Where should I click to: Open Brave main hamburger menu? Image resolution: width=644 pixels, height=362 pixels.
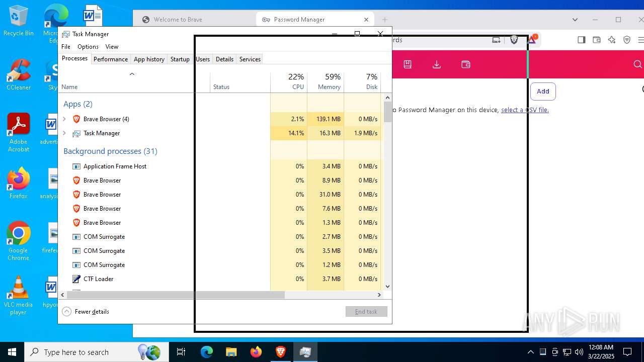(x=640, y=40)
